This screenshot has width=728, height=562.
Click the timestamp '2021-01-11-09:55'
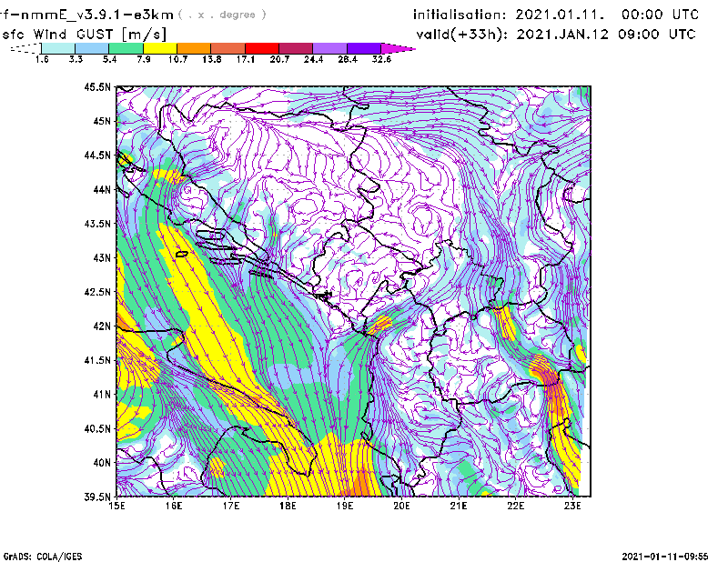[665, 557]
